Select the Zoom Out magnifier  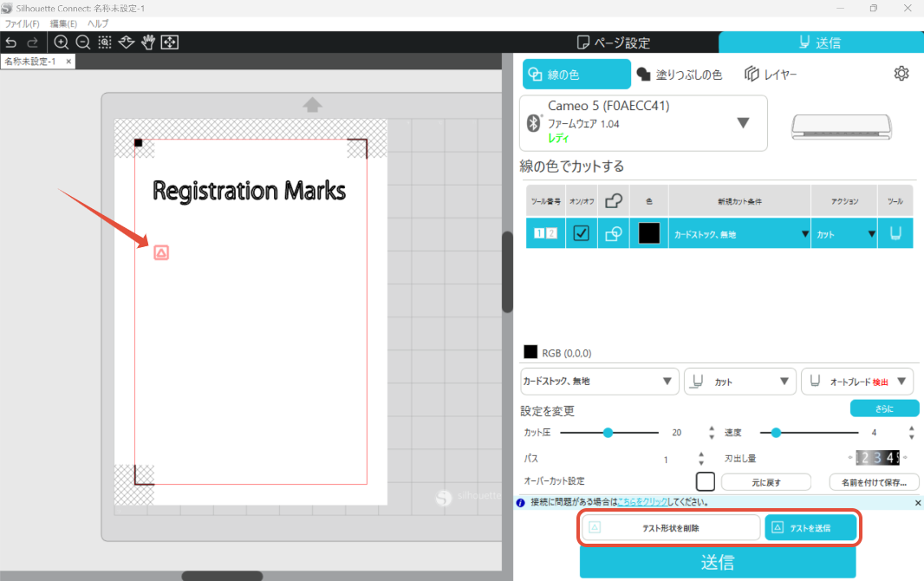tap(83, 42)
